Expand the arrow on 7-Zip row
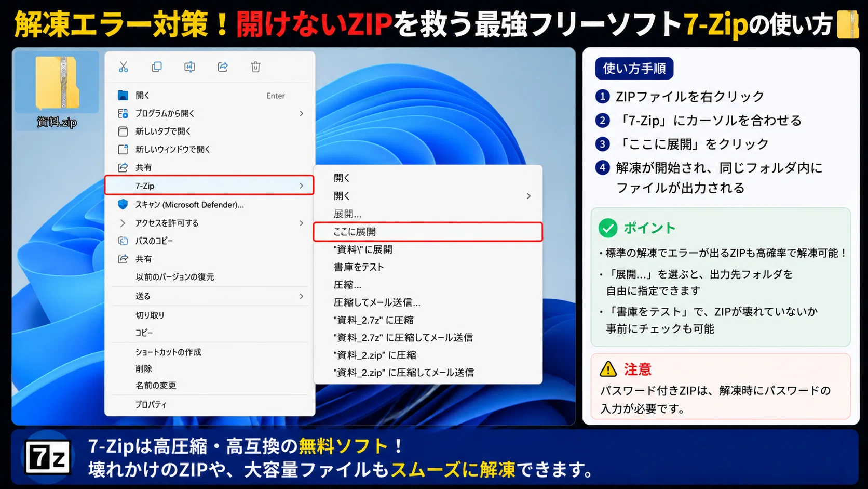Image resolution: width=868 pixels, height=489 pixels. tap(302, 186)
